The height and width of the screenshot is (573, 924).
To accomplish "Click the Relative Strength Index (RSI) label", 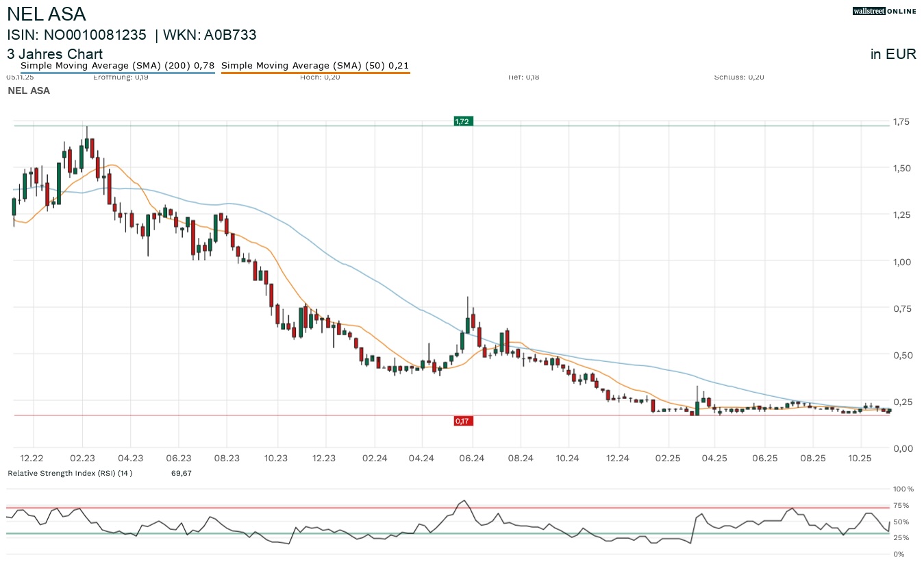I will click(x=69, y=473).
